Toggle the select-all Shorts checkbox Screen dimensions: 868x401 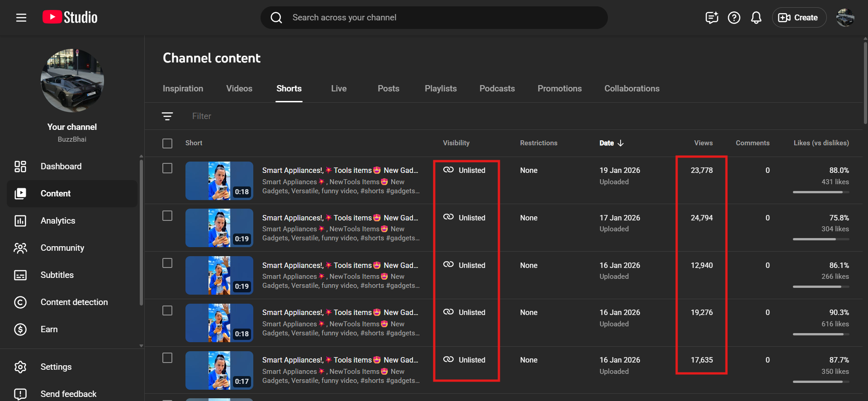click(167, 143)
